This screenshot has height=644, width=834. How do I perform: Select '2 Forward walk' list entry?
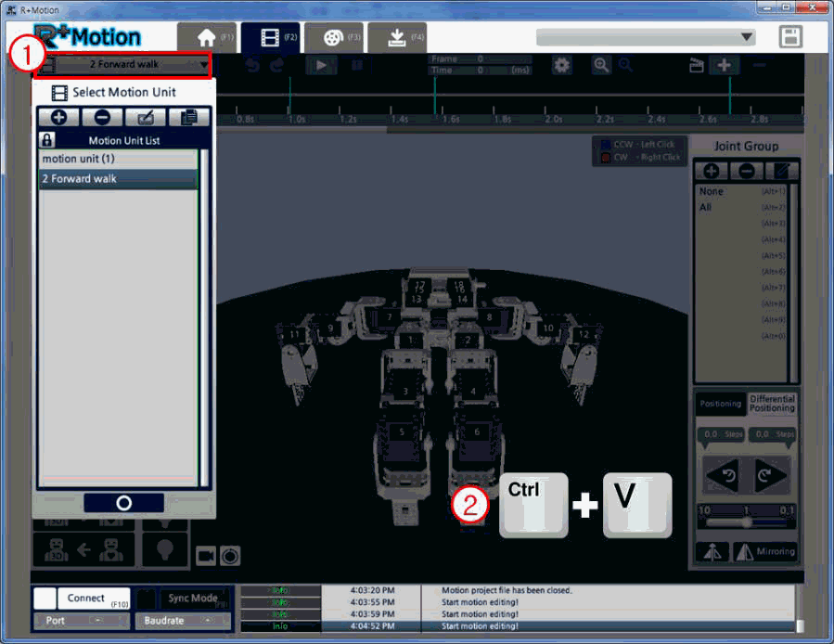pos(118,179)
